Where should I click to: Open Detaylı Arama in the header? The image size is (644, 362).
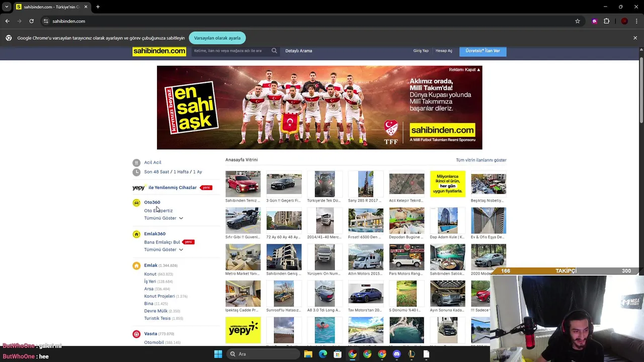point(299,51)
